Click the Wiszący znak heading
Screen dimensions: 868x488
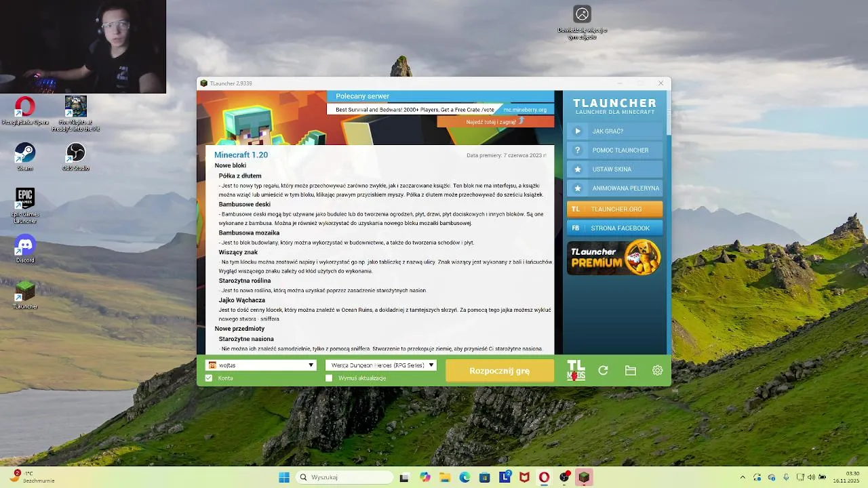238,252
